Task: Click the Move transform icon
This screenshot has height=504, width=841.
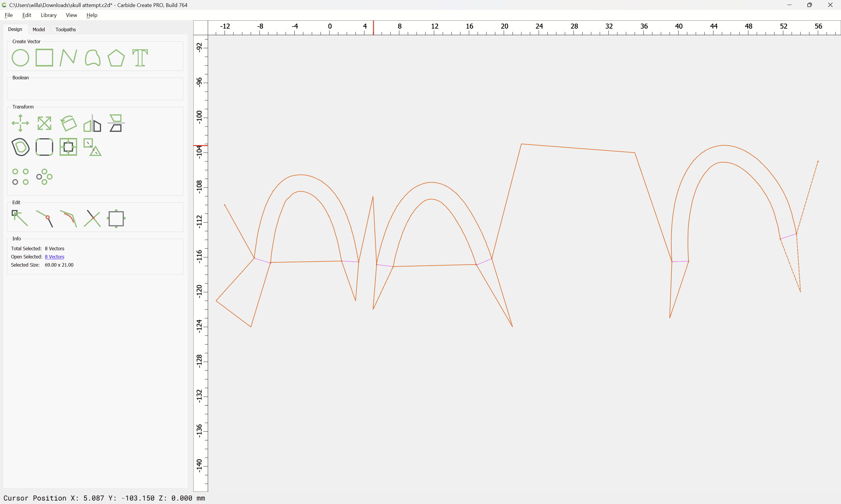Action: pyautogui.click(x=20, y=123)
